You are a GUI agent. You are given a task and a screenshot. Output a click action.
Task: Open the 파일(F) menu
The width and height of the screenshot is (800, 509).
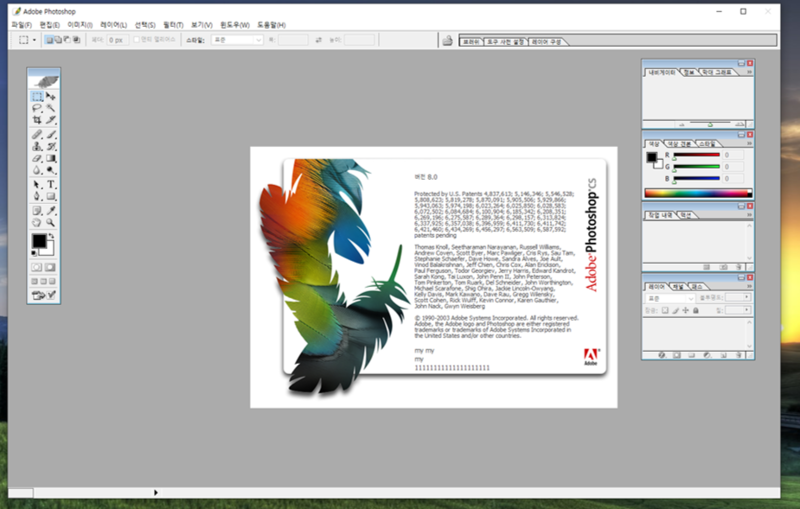pos(21,25)
